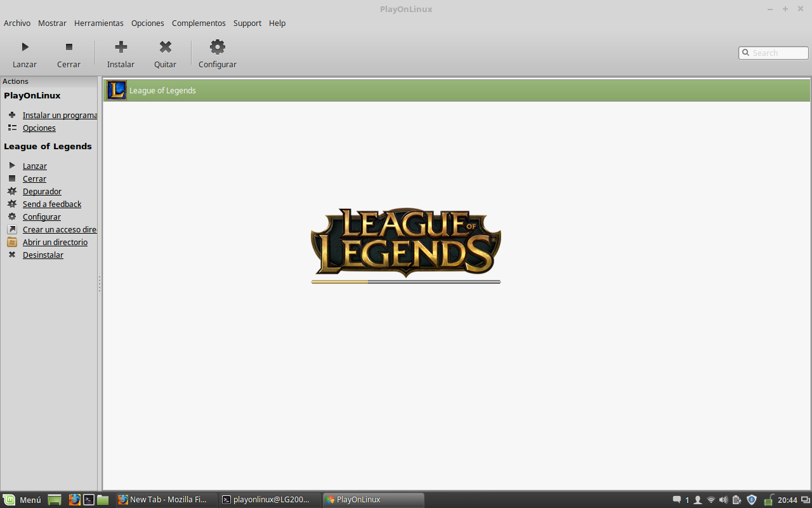Viewport: 812px width, 508px height.
Task: Click the Instalar plus icon in toolbar
Action: [121, 46]
